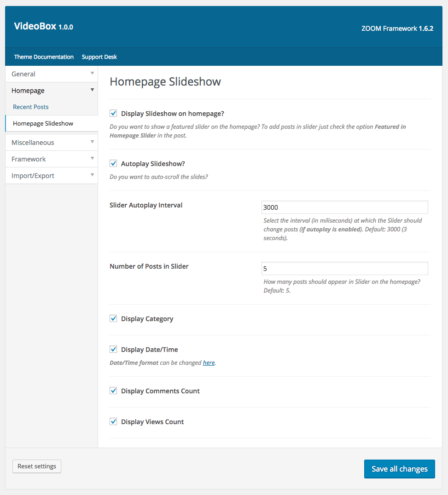The image size is (448, 495).
Task: Focus the Slider Autoplay Interval field
Action: (x=344, y=207)
